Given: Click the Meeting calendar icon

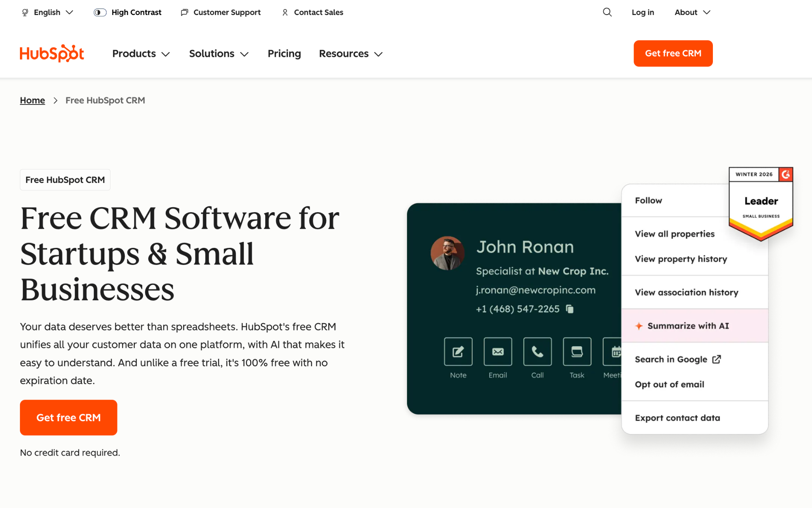Looking at the screenshot, I should pos(613,352).
